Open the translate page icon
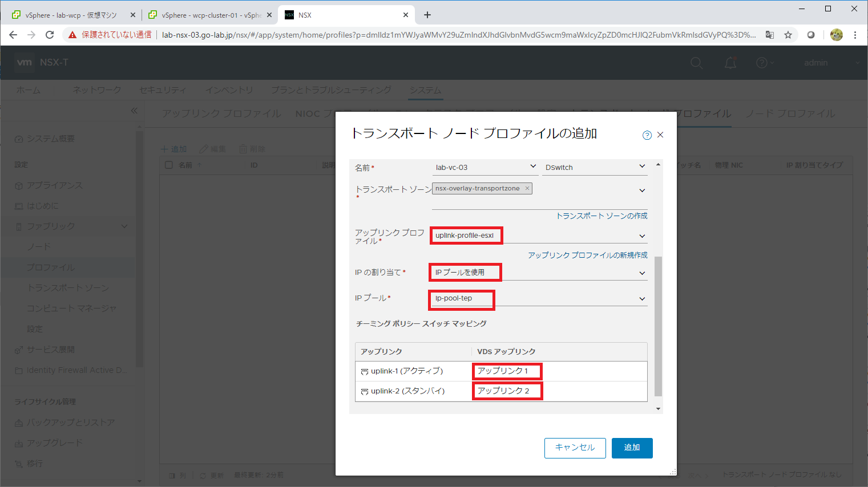The width and height of the screenshot is (868, 487). pos(770,35)
